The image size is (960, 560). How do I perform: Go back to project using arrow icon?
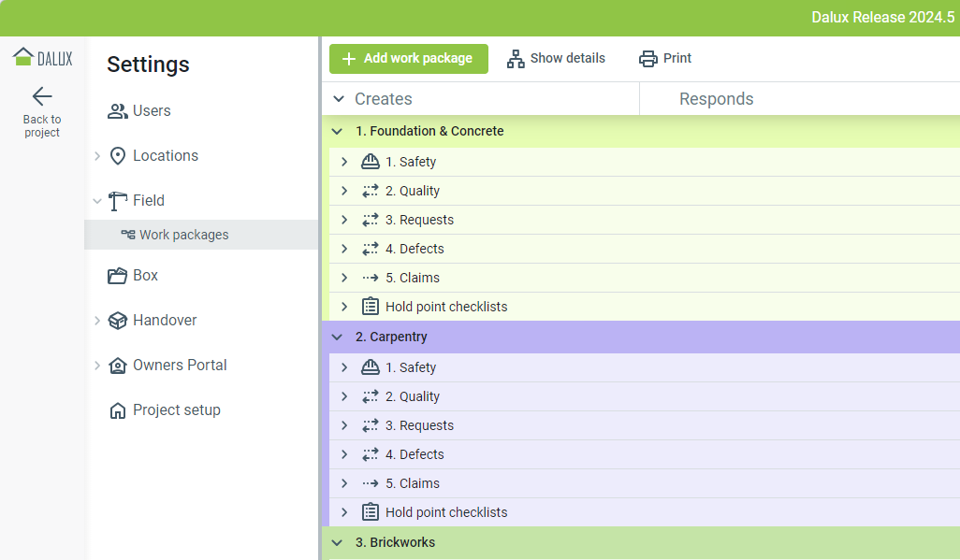(x=42, y=96)
